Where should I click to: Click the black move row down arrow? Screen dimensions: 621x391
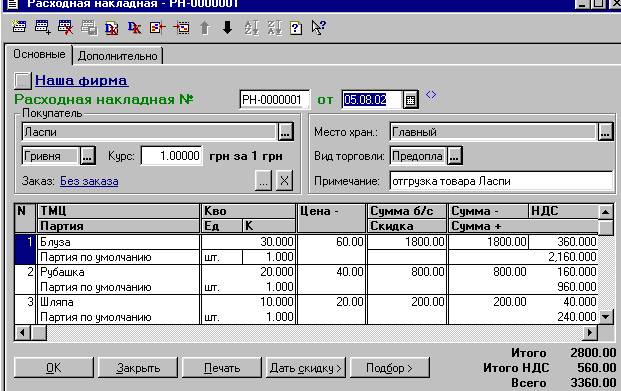[x=227, y=27]
